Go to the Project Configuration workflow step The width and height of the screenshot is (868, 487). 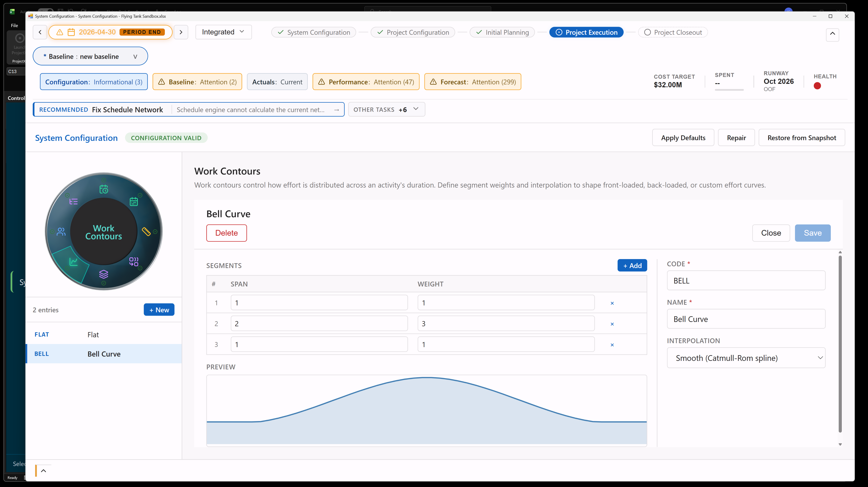click(413, 32)
